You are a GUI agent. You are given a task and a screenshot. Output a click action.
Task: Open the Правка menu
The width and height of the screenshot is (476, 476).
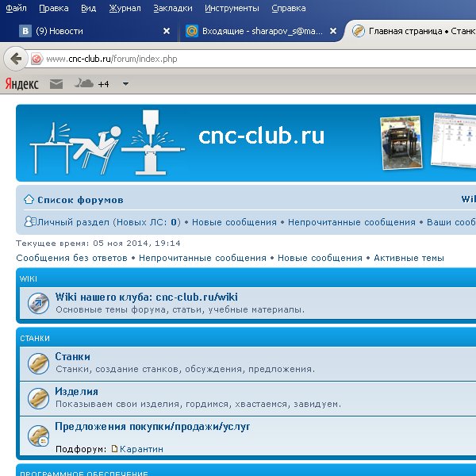(x=54, y=8)
